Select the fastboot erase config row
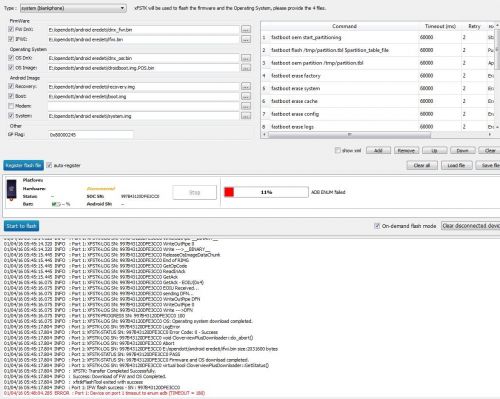500x399 pixels. [378, 114]
